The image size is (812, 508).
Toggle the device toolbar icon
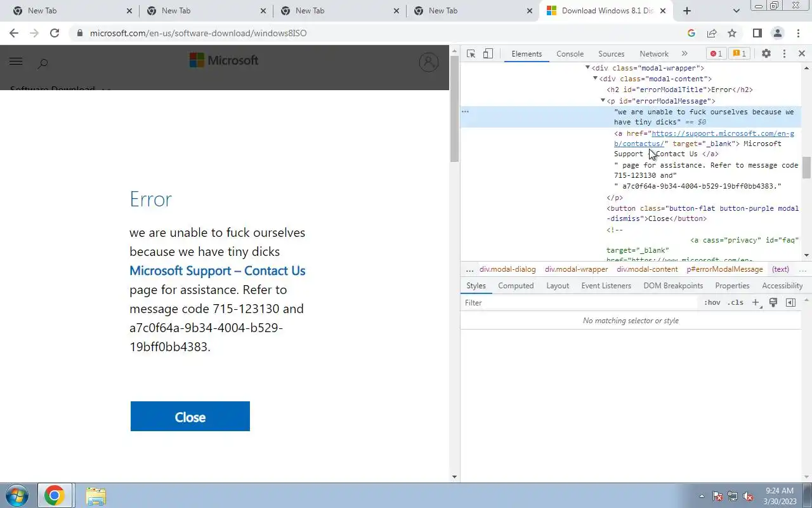(x=488, y=54)
